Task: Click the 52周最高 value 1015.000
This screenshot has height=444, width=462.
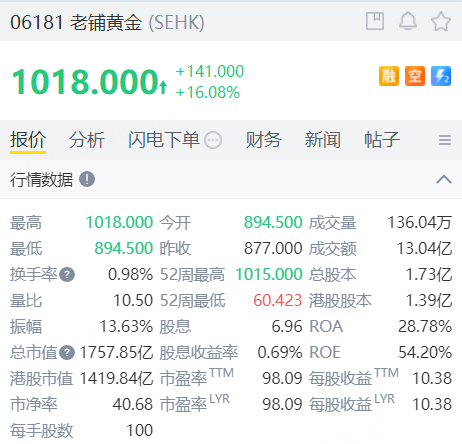Action: (x=269, y=274)
